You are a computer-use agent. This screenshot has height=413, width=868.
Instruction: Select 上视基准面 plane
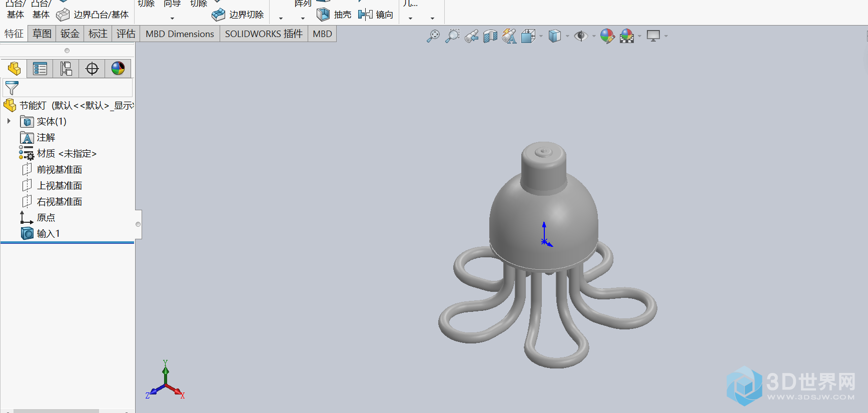(52, 186)
